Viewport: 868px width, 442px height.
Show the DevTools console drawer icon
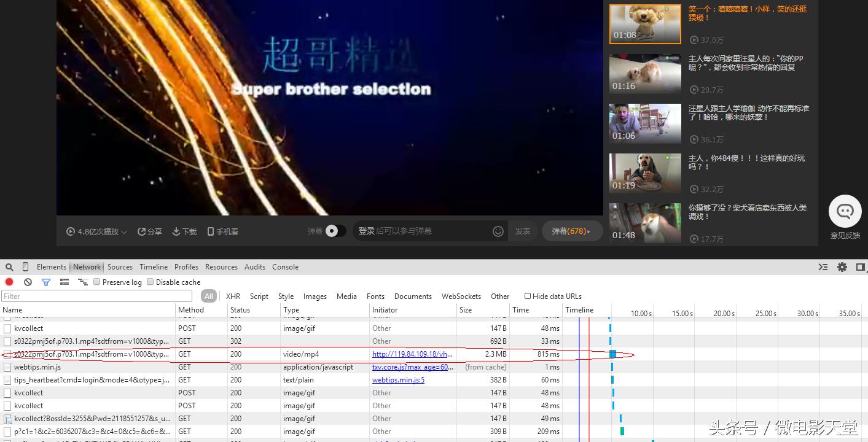pyautogui.click(x=823, y=267)
